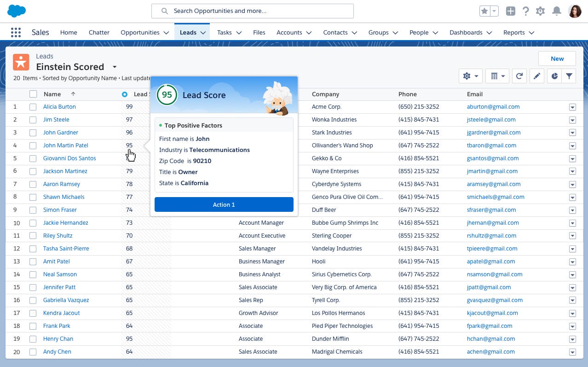588x367 pixels.
Task: Click the Pied Piper Technologies company cell
Action: (x=342, y=326)
